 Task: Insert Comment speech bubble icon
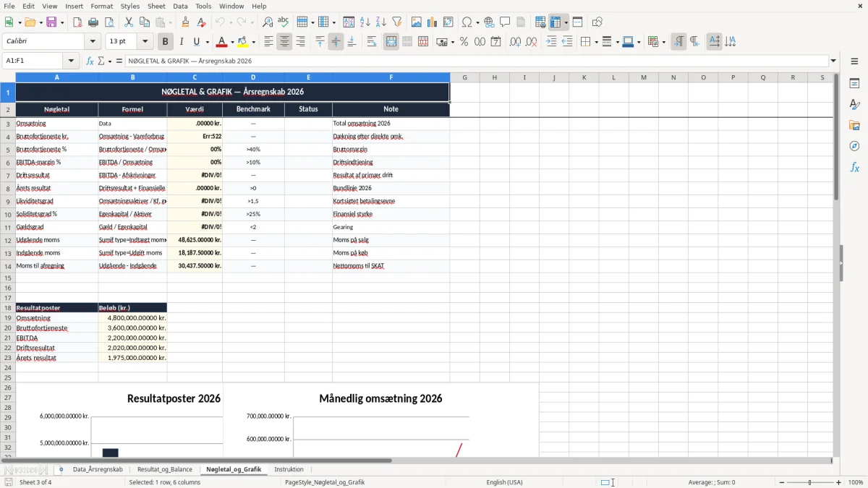point(505,22)
